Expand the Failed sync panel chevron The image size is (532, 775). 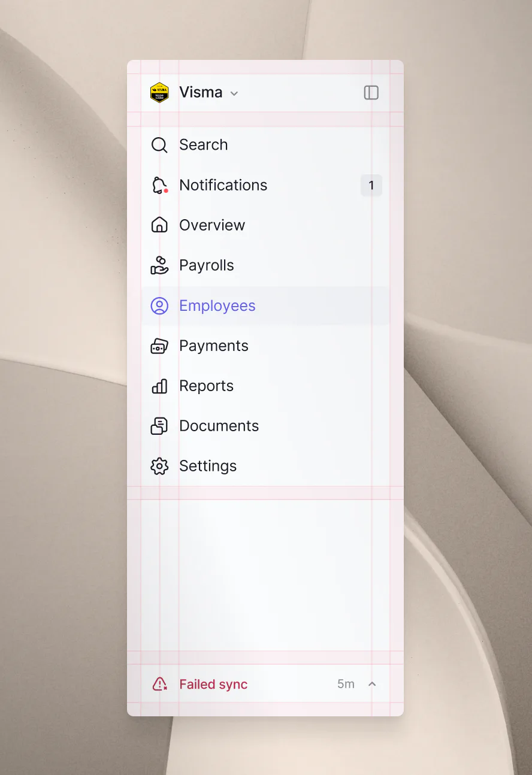click(372, 684)
